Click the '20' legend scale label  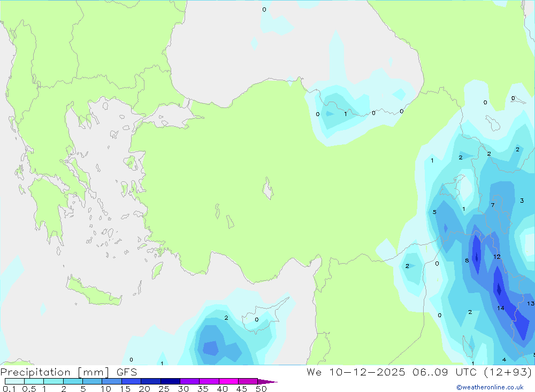click(144, 389)
